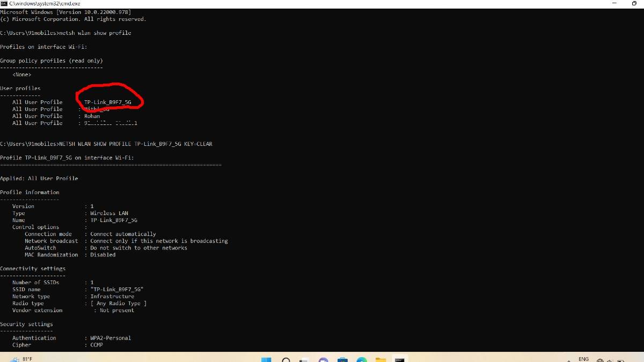This screenshot has height=362, width=644.
Task: Click 'Connect only if this network is broadcasting'
Action: (159, 241)
